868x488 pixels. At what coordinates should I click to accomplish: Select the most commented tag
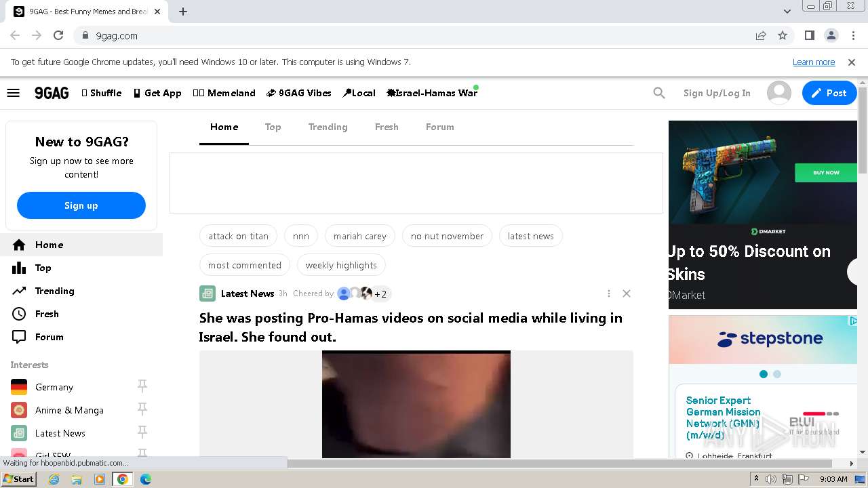point(245,265)
